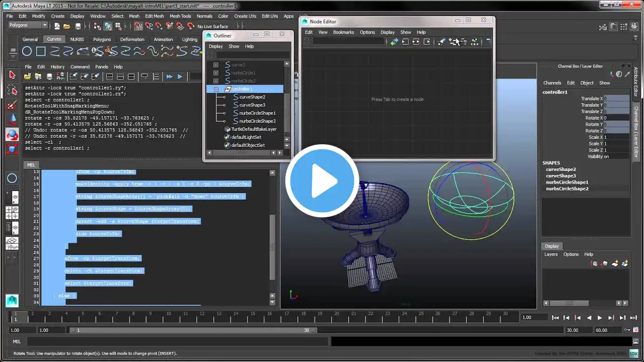
Task: Click Execute All double-arrow in Script Editor
Action: (x=169, y=76)
